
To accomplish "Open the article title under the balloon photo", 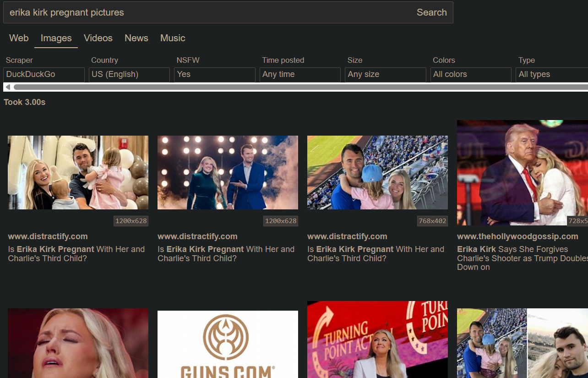I will coord(76,254).
